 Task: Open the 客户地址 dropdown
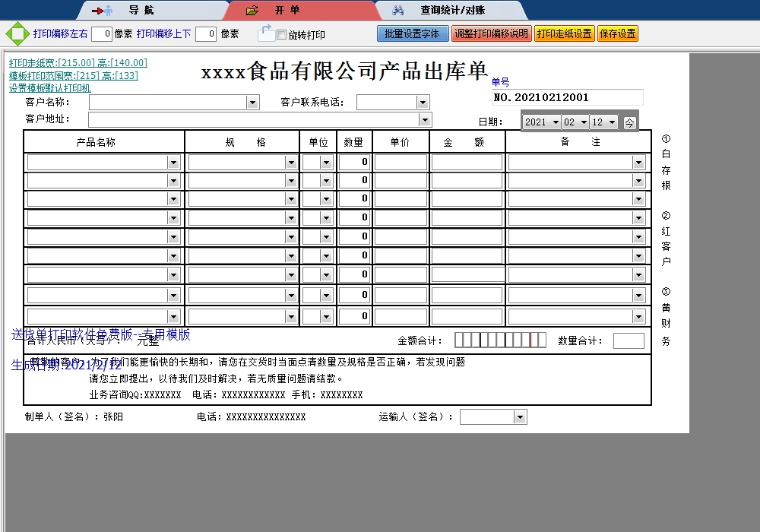click(425, 119)
